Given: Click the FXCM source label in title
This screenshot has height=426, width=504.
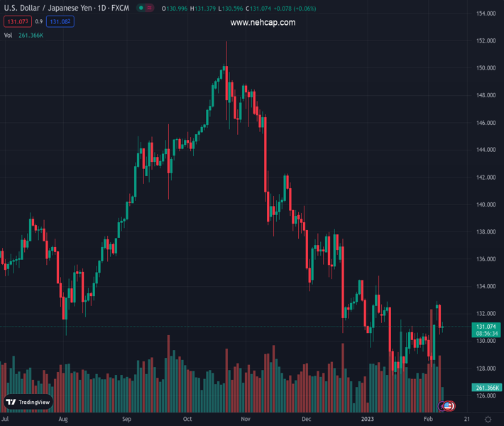Looking at the screenshot, I should click(119, 9).
